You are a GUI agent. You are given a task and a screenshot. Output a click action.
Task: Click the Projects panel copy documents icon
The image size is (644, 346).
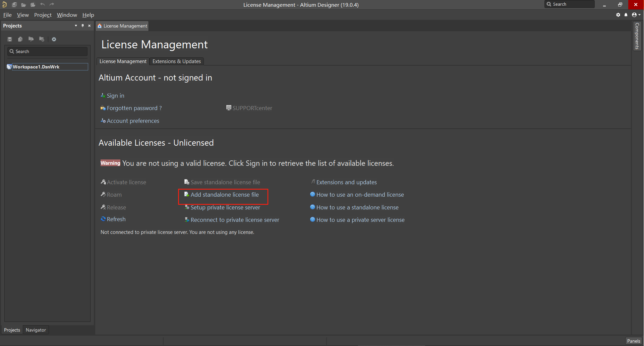pos(20,39)
